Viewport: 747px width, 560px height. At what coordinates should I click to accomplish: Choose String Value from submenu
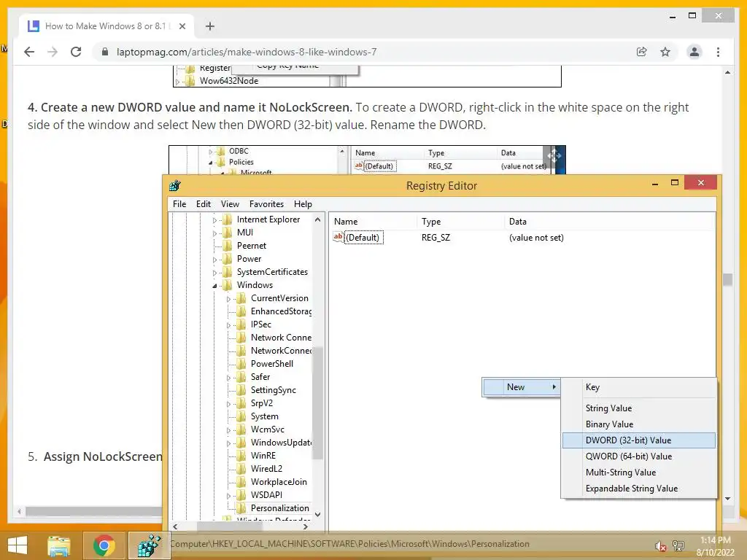[x=639, y=408]
